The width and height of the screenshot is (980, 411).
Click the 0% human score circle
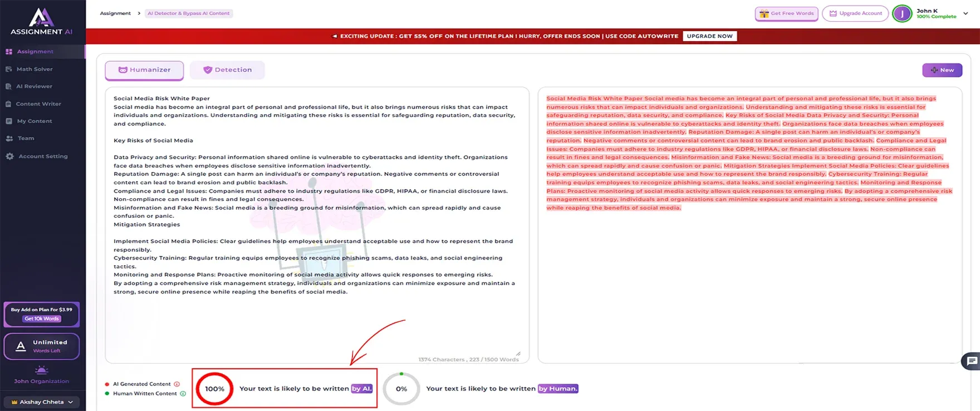pyautogui.click(x=401, y=389)
